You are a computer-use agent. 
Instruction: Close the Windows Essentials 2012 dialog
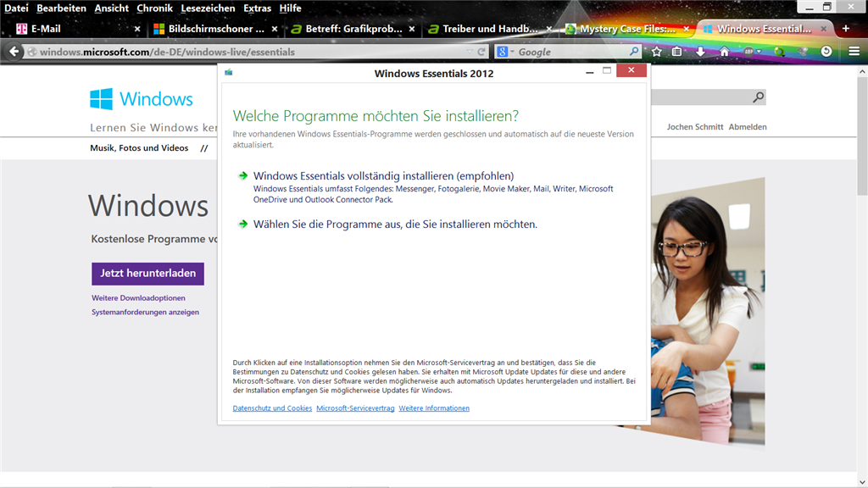pos(631,70)
